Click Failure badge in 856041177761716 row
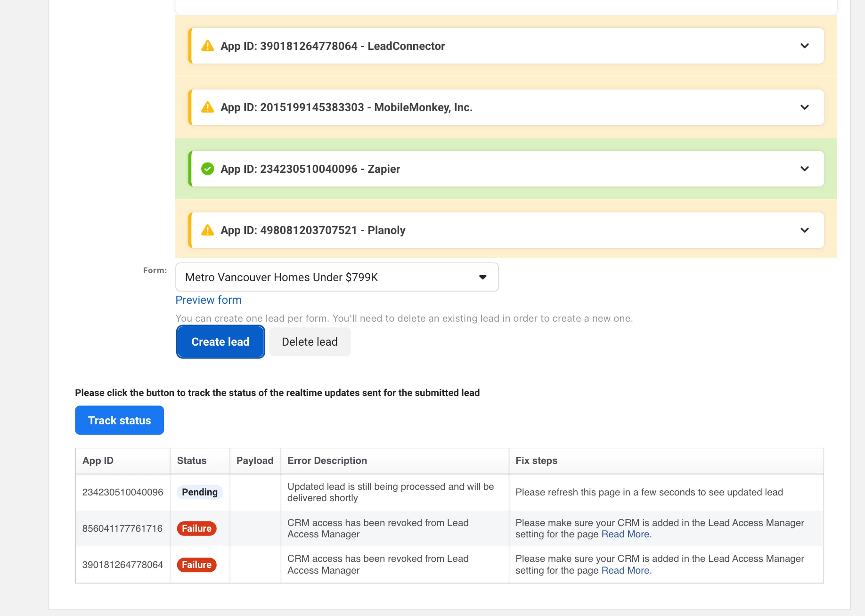 tap(196, 528)
